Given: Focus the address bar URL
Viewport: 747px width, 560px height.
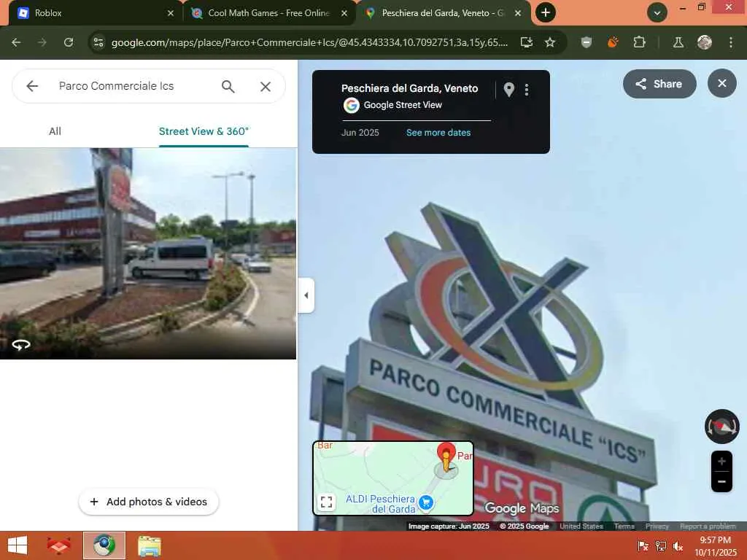Looking at the screenshot, I should [309, 42].
